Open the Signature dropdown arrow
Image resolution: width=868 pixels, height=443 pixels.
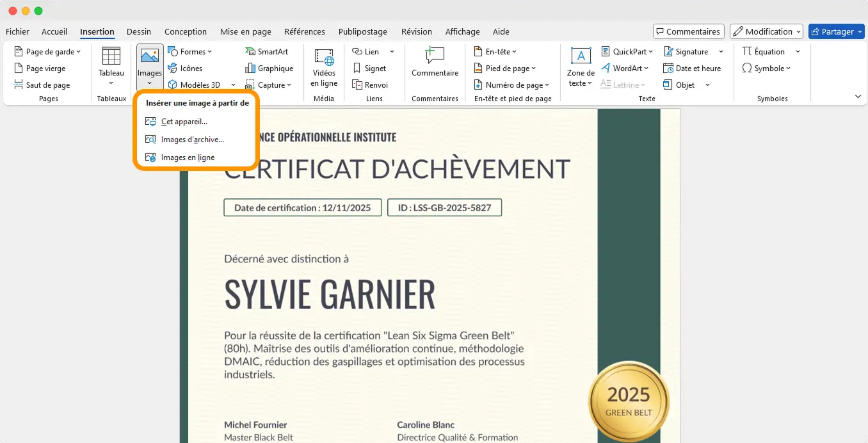(721, 52)
